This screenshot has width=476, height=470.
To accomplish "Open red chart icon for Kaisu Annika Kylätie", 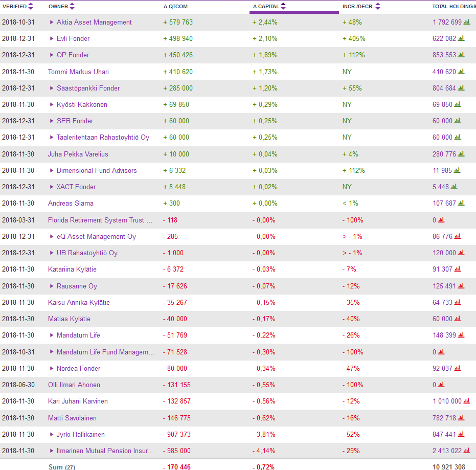I will [458, 302].
